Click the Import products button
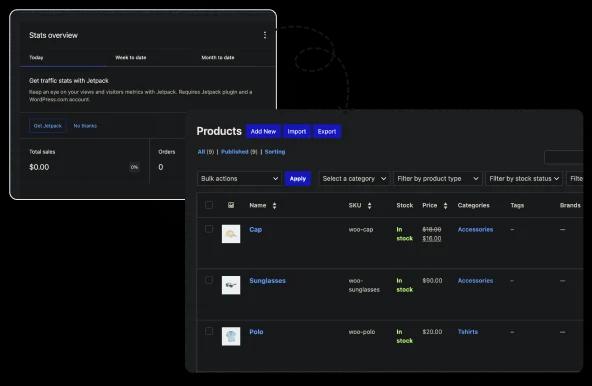 click(297, 131)
